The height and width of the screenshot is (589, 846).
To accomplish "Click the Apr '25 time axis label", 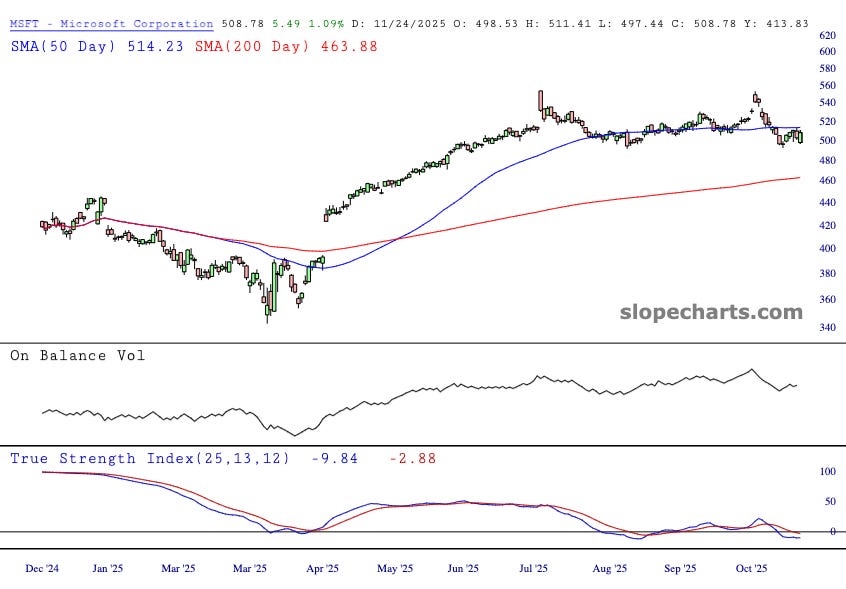I will coord(322,569).
